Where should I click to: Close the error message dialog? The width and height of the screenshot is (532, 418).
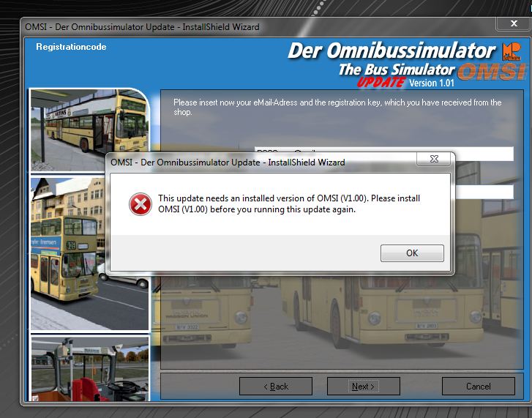[434, 159]
